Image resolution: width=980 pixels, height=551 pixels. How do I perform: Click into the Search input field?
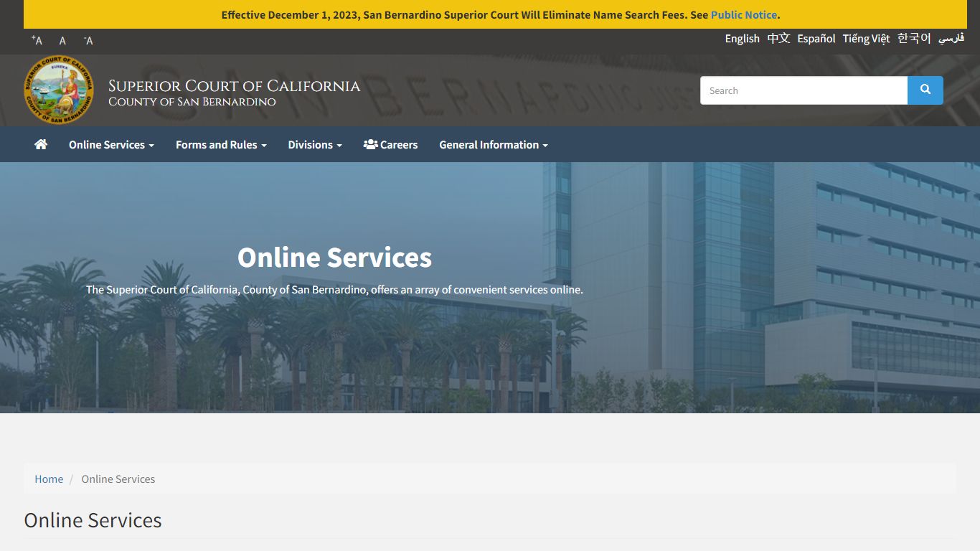804,90
